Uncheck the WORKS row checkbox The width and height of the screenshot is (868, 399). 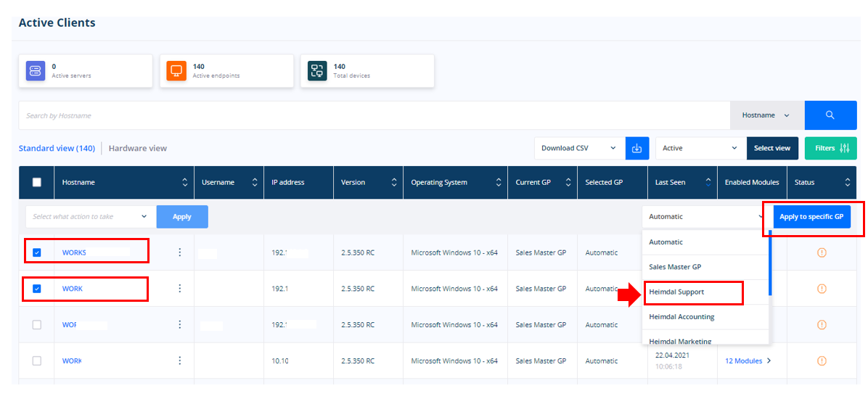37,252
